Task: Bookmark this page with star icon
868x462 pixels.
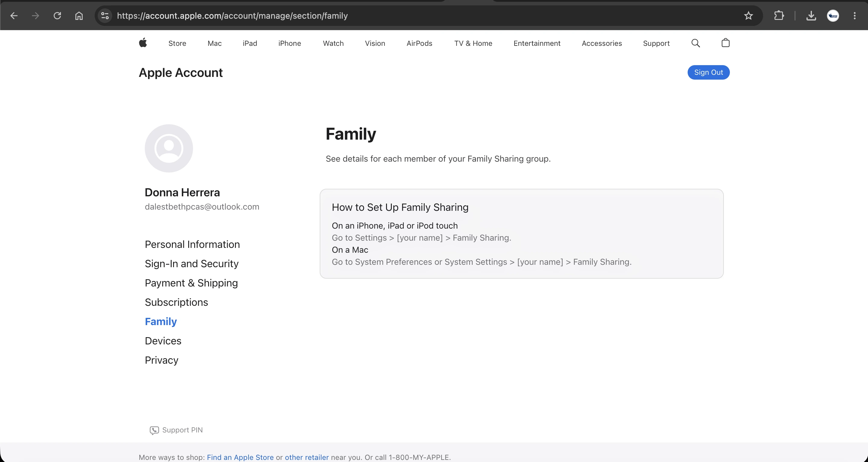Action: coord(748,15)
